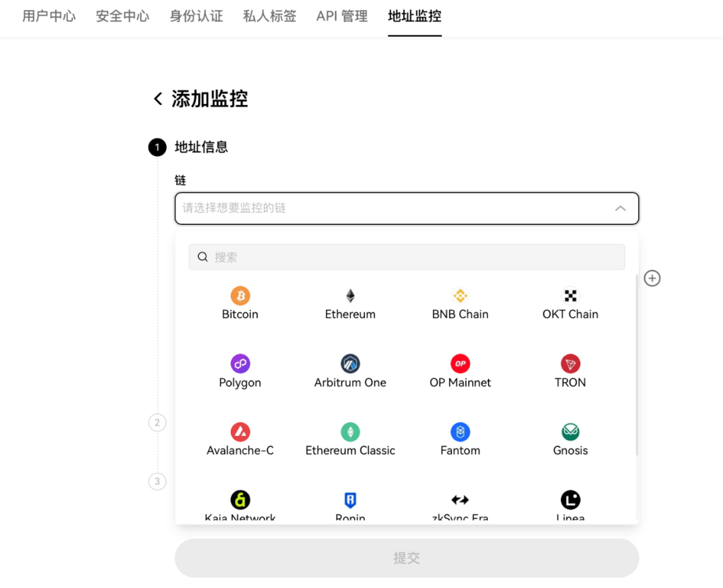Choose the Ethereum diamond icon
723x588 pixels.
pyautogui.click(x=350, y=295)
